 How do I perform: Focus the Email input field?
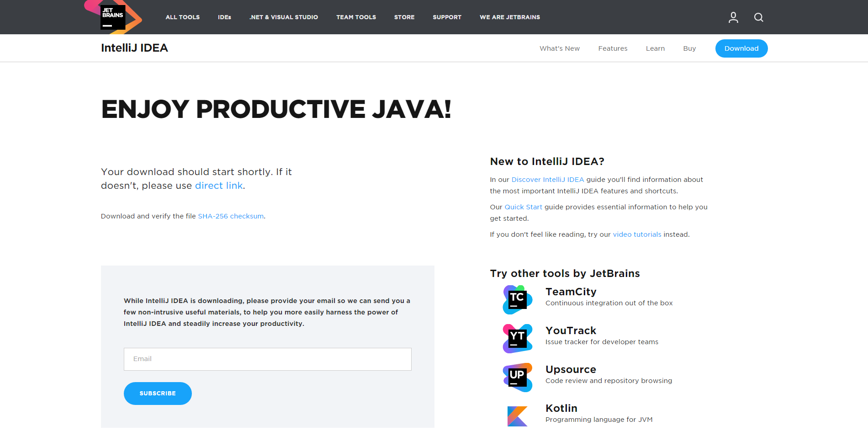click(x=268, y=359)
